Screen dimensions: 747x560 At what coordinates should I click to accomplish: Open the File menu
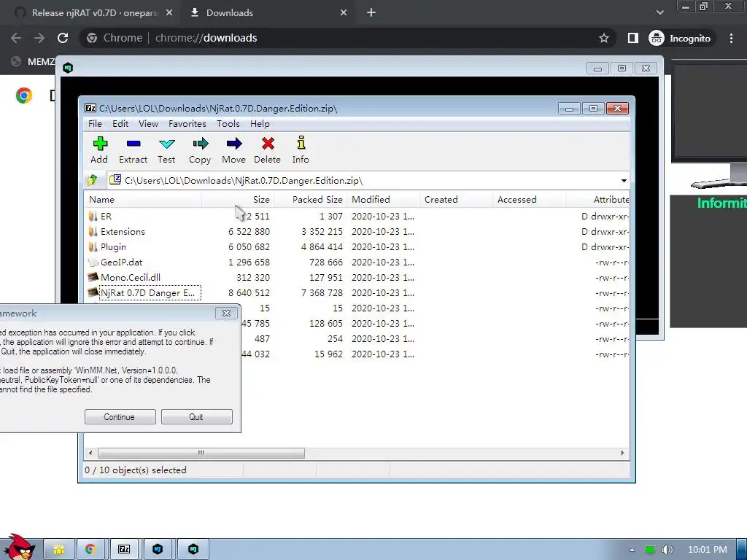click(x=95, y=124)
